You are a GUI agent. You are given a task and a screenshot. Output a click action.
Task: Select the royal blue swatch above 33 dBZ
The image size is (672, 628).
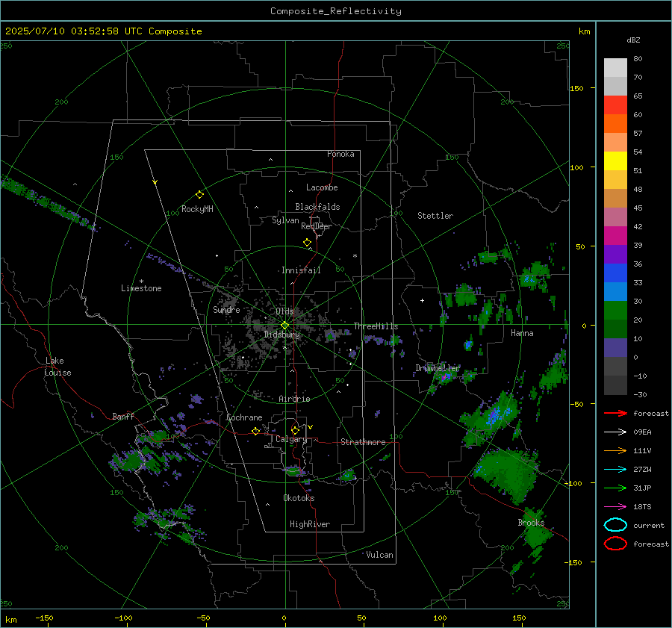click(x=615, y=273)
